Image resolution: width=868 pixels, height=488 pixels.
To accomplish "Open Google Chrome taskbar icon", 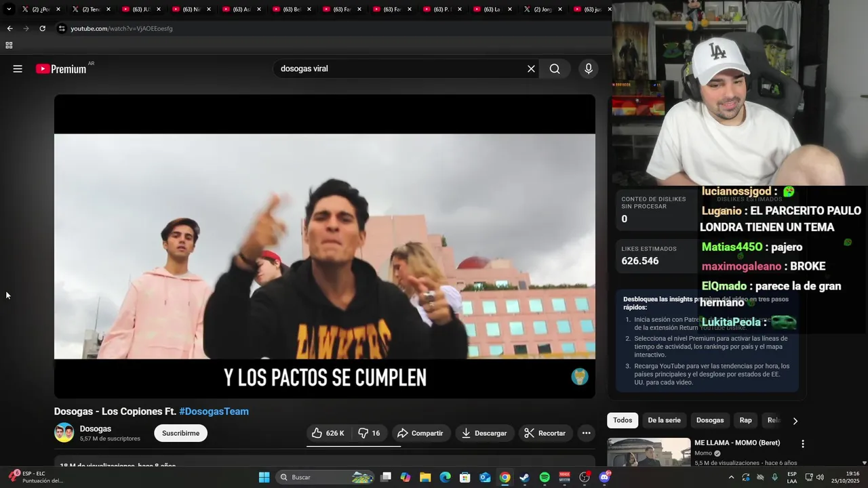I will pyautogui.click(x=505, y=477).
